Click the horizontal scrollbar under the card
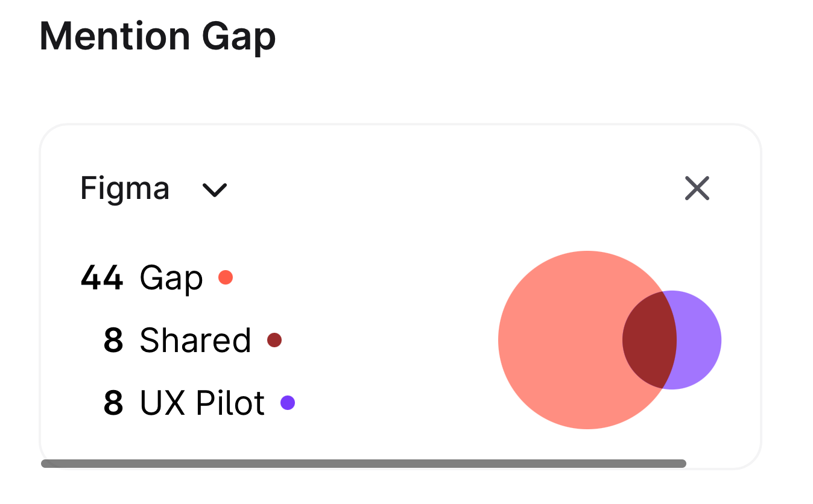This screenshot has height=504, width=813. click(x=363, y=464)
